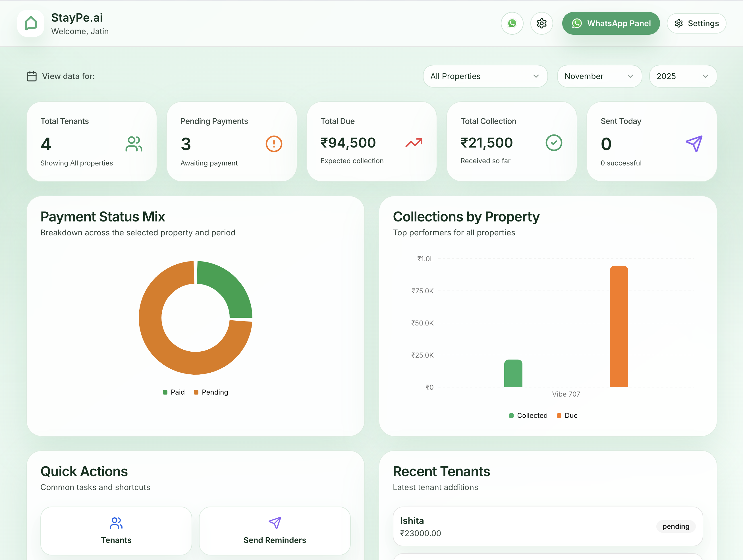Click the ₹23000.00 amount for Ishita
743x560 pixels.
421,533
